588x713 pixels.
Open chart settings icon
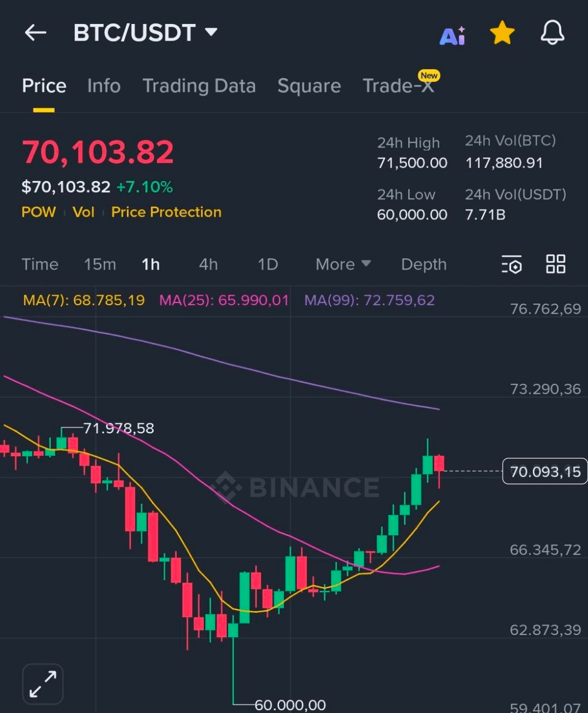(x=511, y=265)
